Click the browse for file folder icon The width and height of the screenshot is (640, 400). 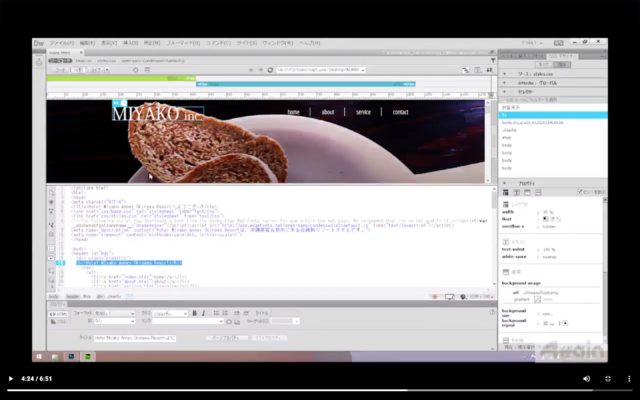(237, 322)
